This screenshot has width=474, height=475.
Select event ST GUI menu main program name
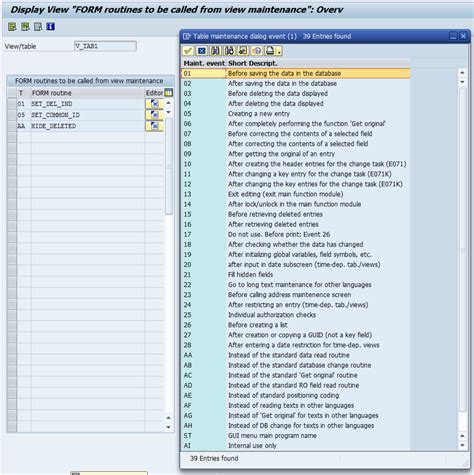tap(296, 436)
